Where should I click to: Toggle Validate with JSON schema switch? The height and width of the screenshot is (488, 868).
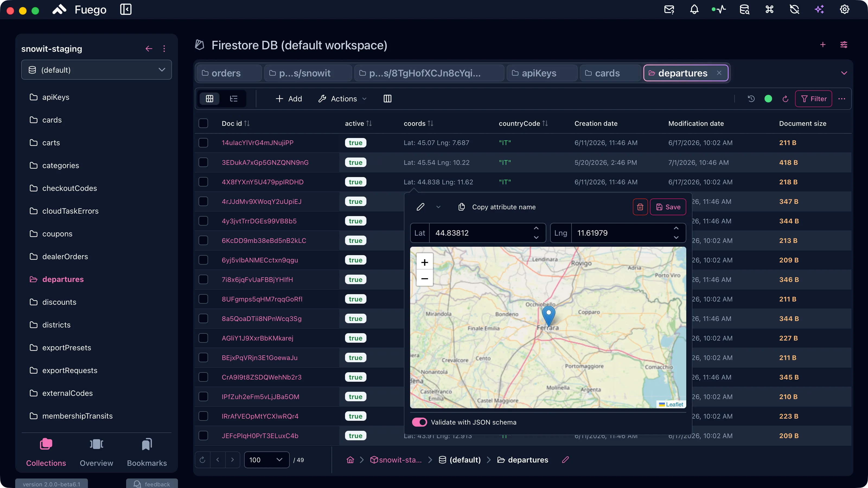tap(420, 422)
